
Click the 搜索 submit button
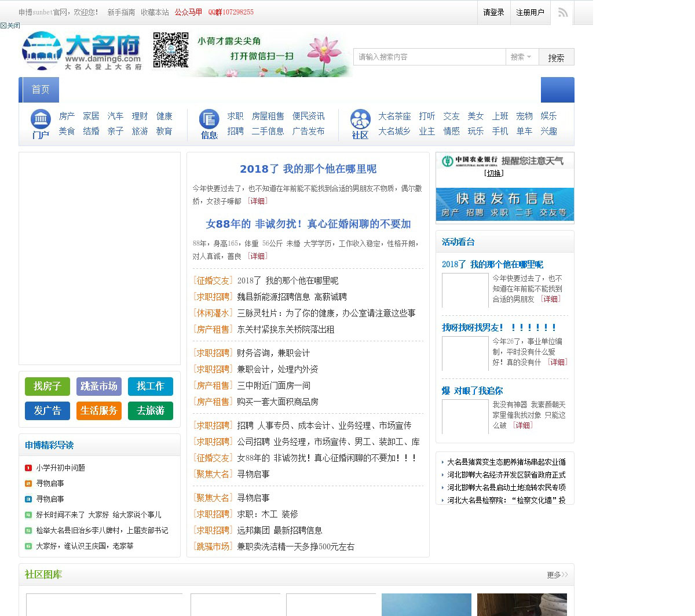(x=556, y=57)
